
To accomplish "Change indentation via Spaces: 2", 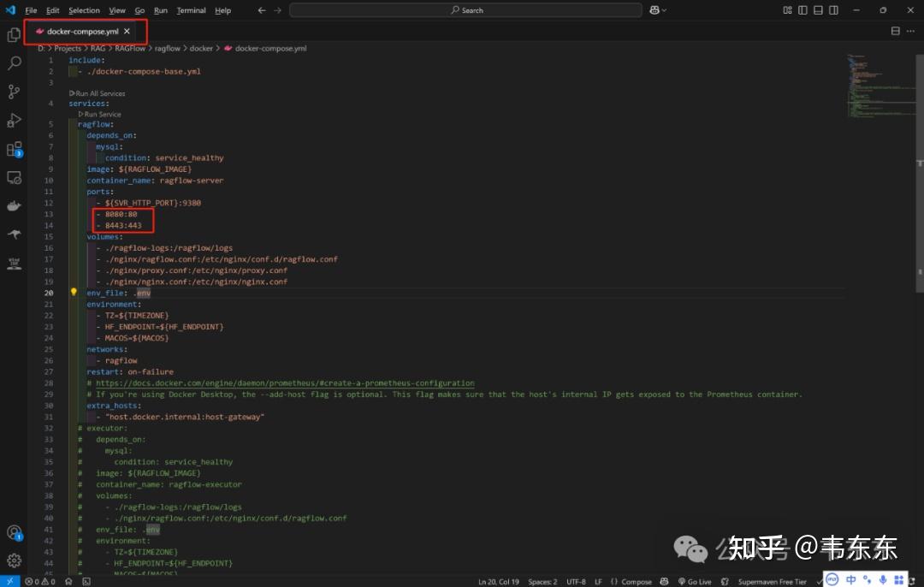I will 542,582.
